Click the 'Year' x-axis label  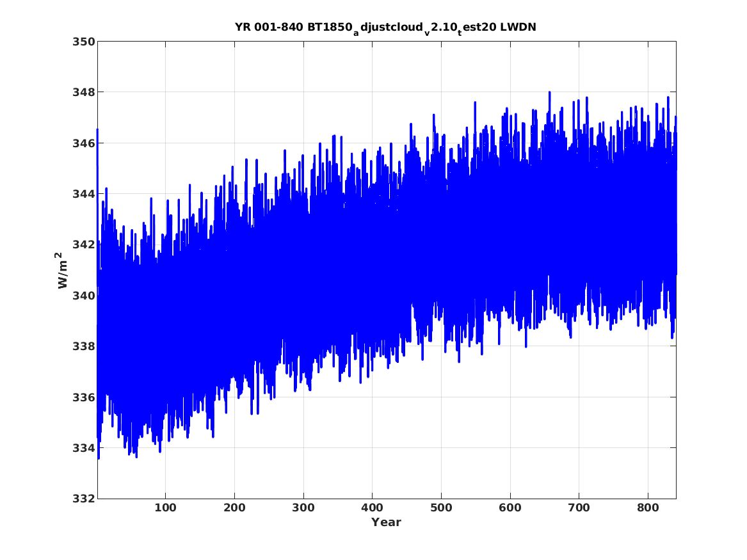387,522
